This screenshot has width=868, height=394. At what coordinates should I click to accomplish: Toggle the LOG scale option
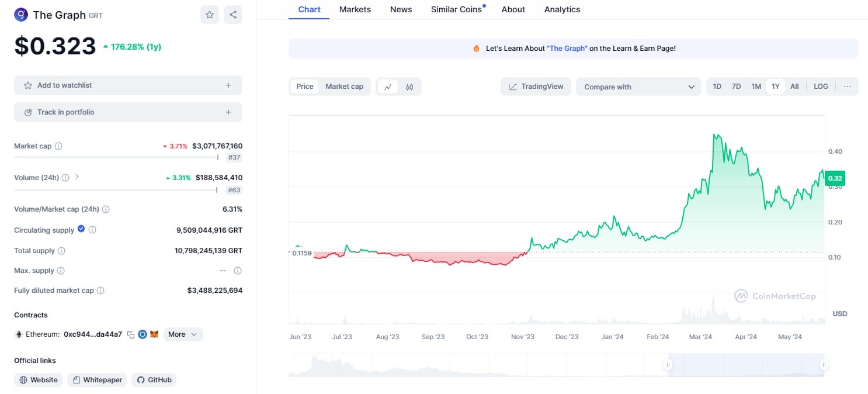(821, 87)
